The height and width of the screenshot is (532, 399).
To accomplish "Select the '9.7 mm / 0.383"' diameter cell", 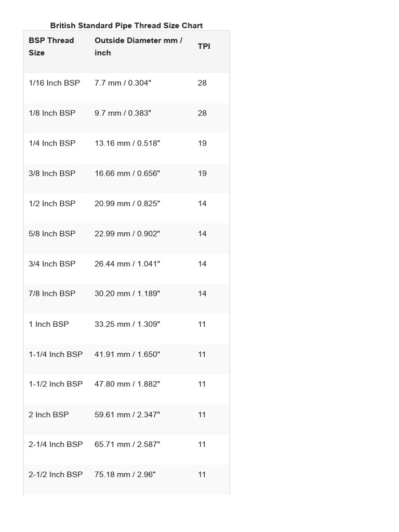I will pos(123,113).
